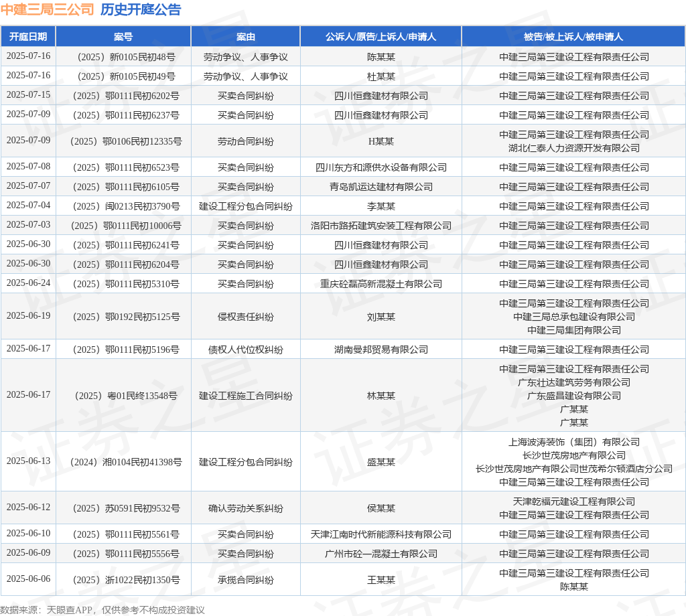This screenshot has height=616, width=686.
Task: Click defendant 中建三局总承包建设有限公司
Action: coord(573,317)
